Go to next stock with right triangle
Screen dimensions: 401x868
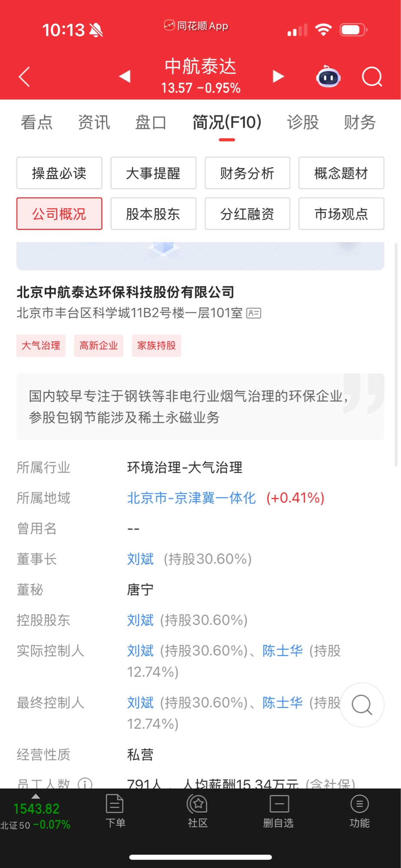pos(278,76)
